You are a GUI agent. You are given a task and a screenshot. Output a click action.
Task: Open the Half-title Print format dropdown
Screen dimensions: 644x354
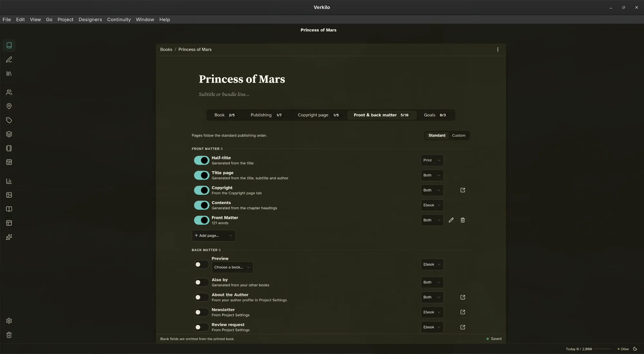tap(432, 160)
